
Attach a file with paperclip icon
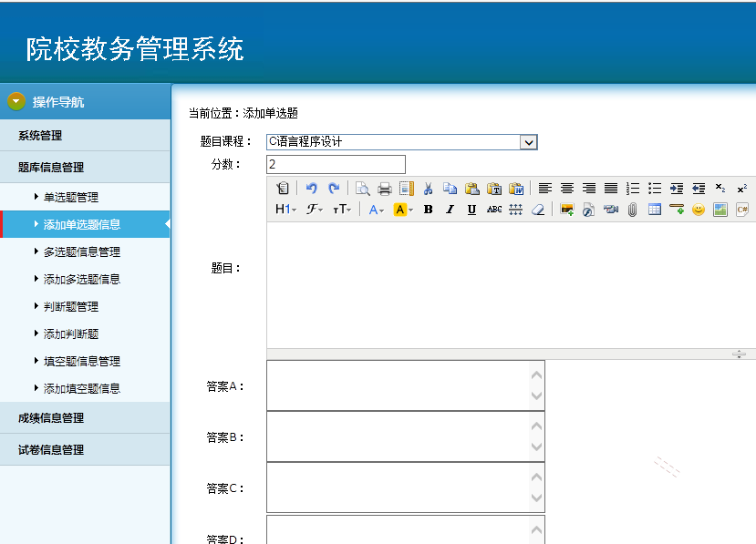tap(633, 210)
